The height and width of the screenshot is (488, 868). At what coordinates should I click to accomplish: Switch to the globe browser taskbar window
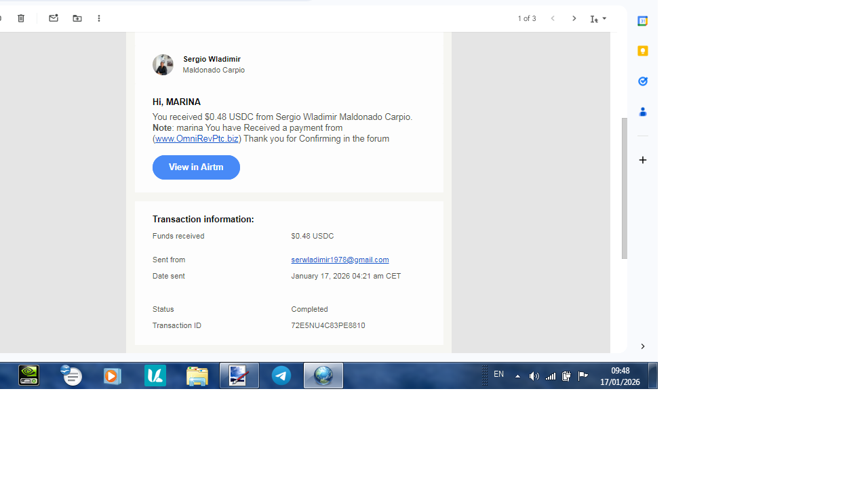(323, 375)
